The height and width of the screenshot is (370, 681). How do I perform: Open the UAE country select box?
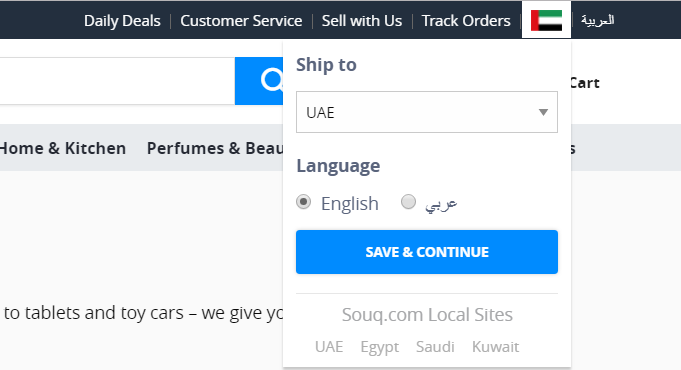(x=426, y=112)
